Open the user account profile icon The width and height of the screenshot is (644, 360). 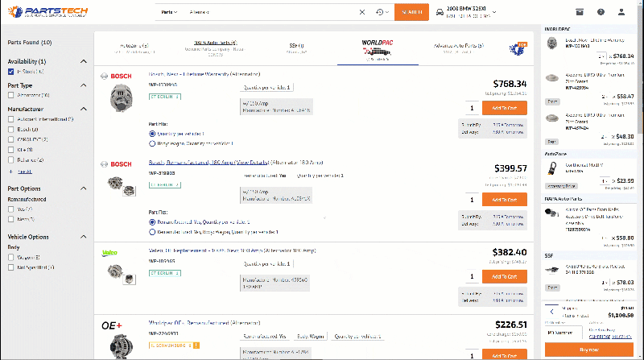tap(621, 12)
